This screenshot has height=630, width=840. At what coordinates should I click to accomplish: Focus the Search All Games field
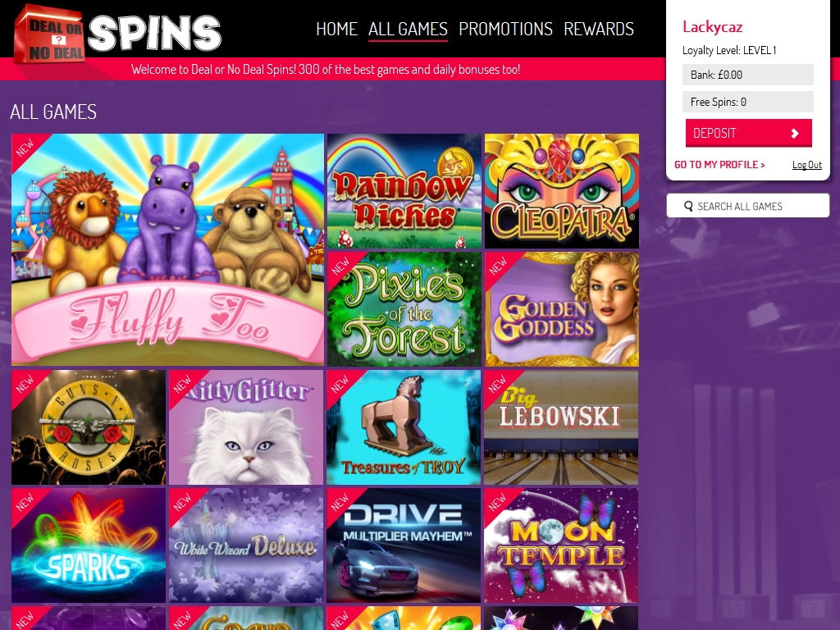(x=748, y=206)
